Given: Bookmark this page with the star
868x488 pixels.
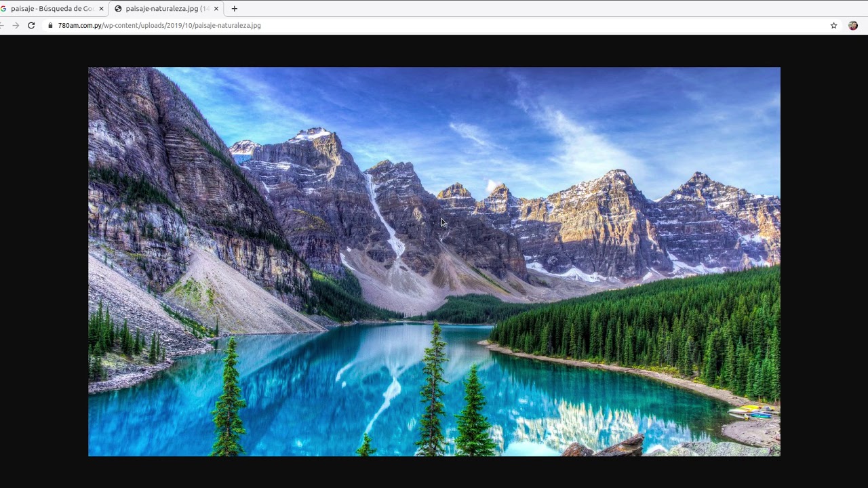Looking at the screenshot, I should (x=834, y=25).
